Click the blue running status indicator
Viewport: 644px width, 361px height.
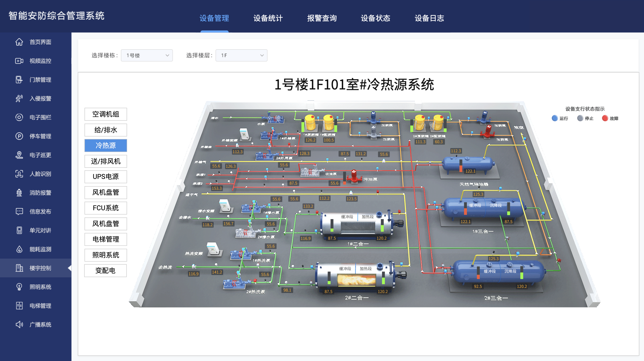(554, 118)
